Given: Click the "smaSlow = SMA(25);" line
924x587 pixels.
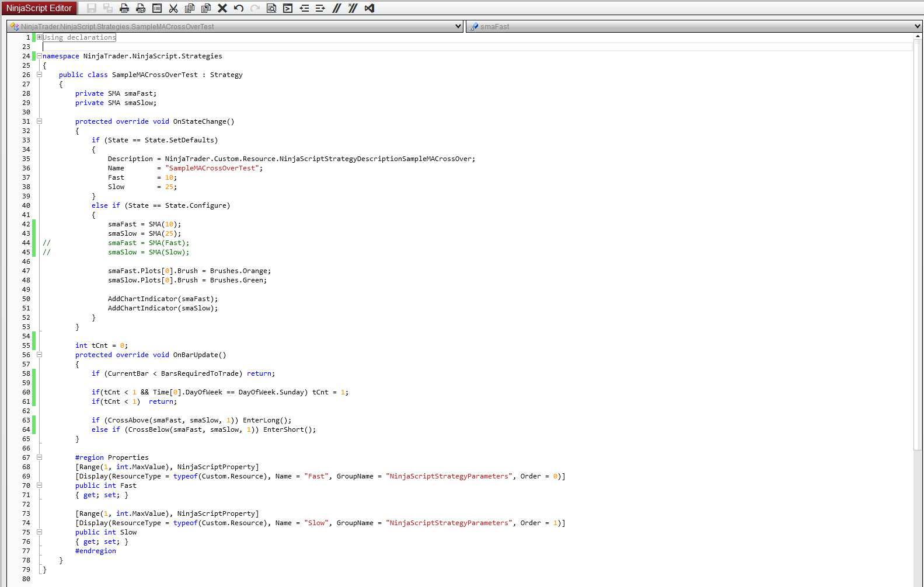Looking at the screenshot, I should click(x=144, y=233).
